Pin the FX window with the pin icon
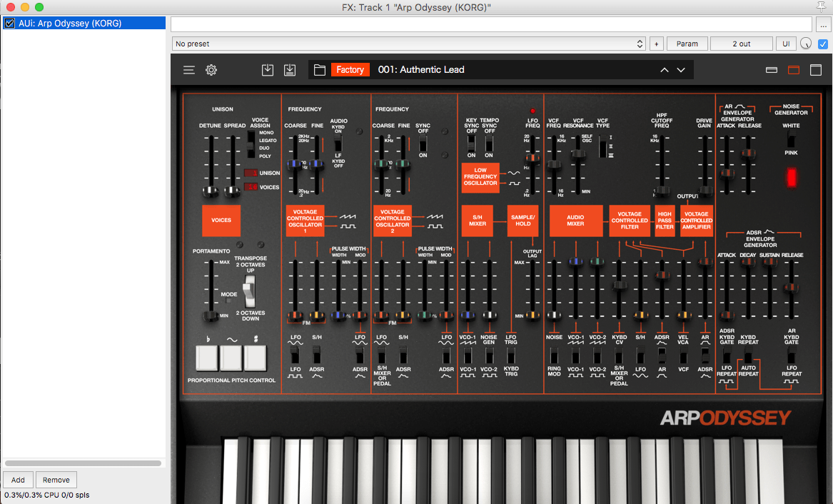Viewport: 833px width, 504px height. pyautogui.click(x=822, y=6)
